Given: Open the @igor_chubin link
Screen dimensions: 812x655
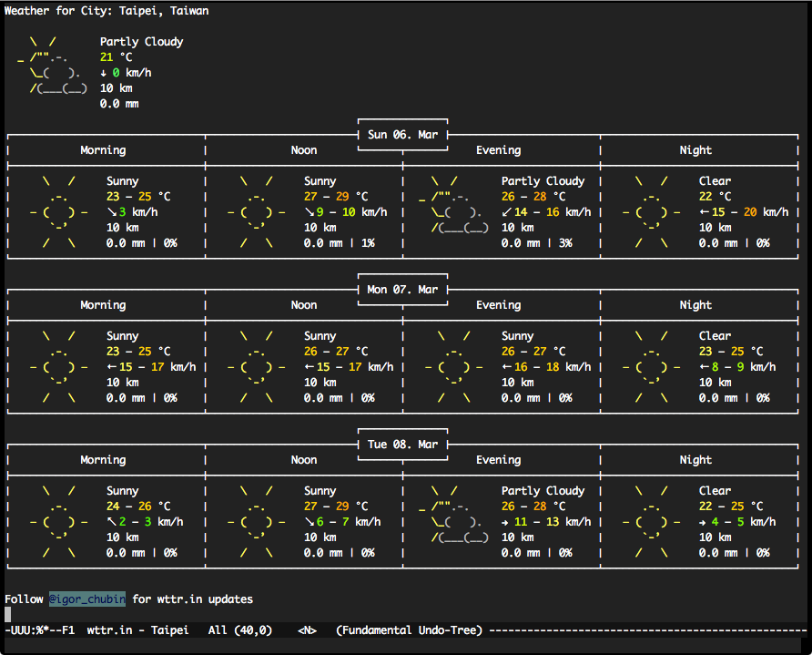Looking at the screenshot, I should (87, 599).
